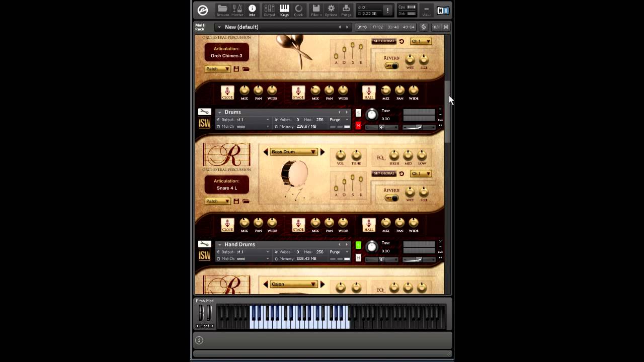Viewport: 644px width, 362px height.
Task: Switch to rack page 33-48
Action: 393,27
